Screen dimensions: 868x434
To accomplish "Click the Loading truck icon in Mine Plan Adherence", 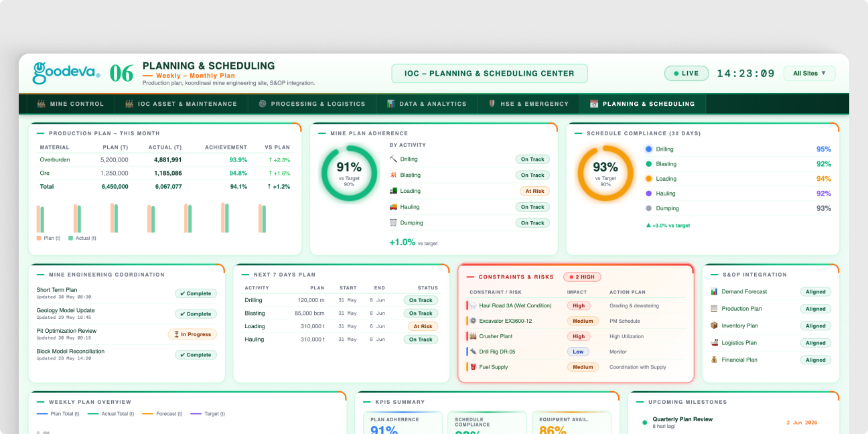I will pos(393,191).
